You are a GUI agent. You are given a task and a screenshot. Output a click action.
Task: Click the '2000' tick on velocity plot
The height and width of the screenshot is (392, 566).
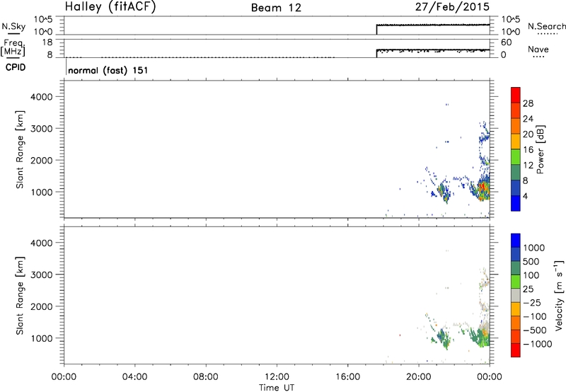pyautogui.click(x=42, y=306)
